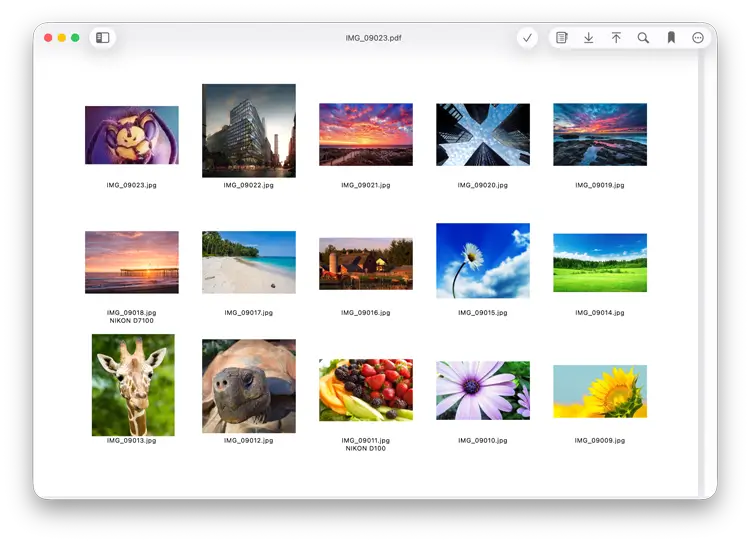Image resolution: width=750 pixels, height=543 pixels.
Task: Open the fruit bowl image IMG_09011.jpg
Action: pyautogui.click(x=365, y=390)
